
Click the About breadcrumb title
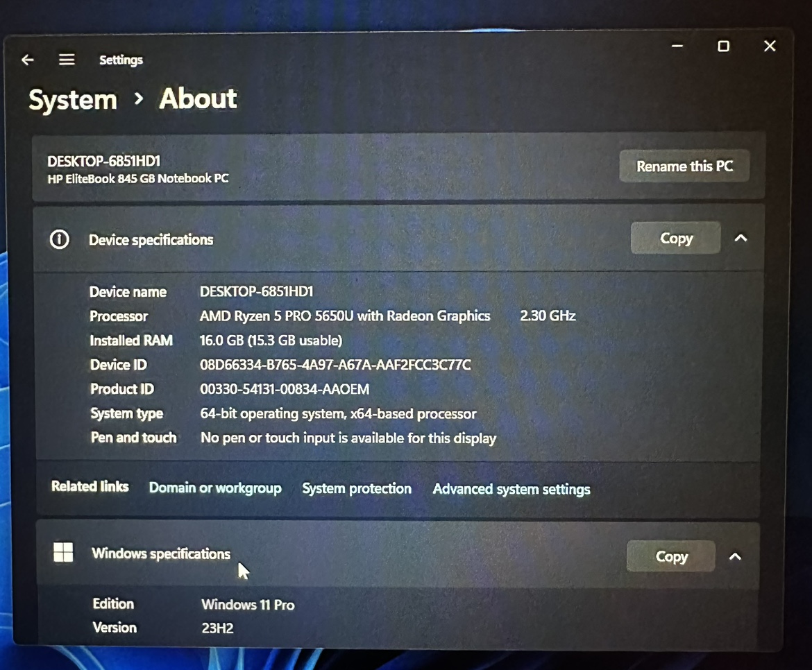198,98
